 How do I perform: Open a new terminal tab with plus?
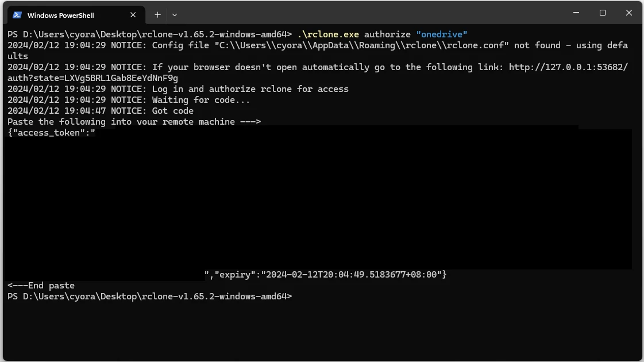[157, 15]
